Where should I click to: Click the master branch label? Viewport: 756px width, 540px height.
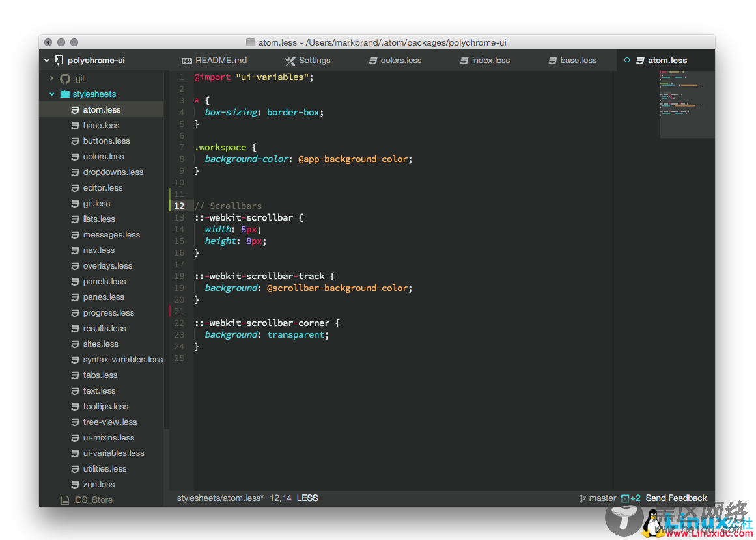tap(602, 498)
